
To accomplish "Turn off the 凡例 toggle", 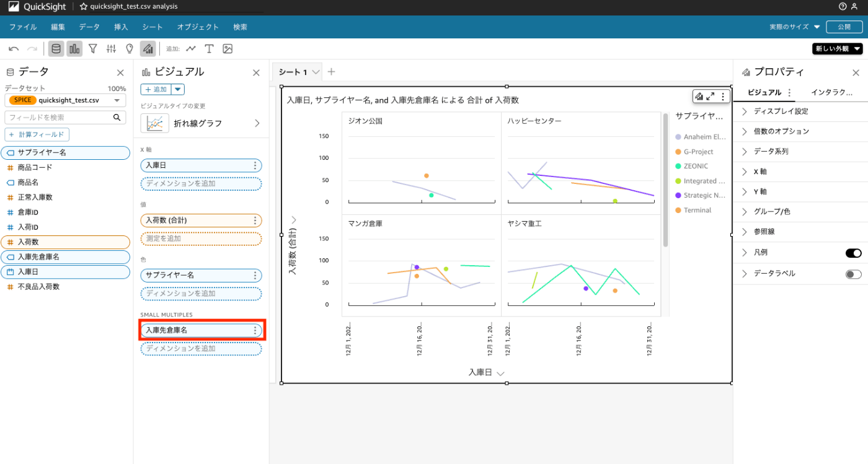I will 853,253.
